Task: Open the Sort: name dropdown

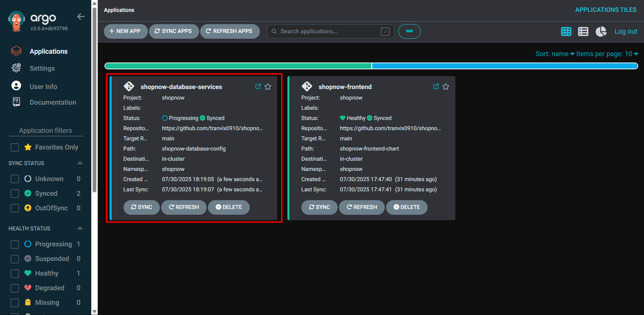Action: pos(554,54)
